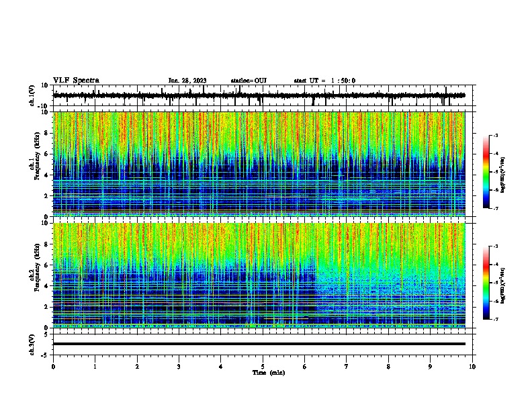Click inside the ch.1 spectrogram panel

[259, 164]
